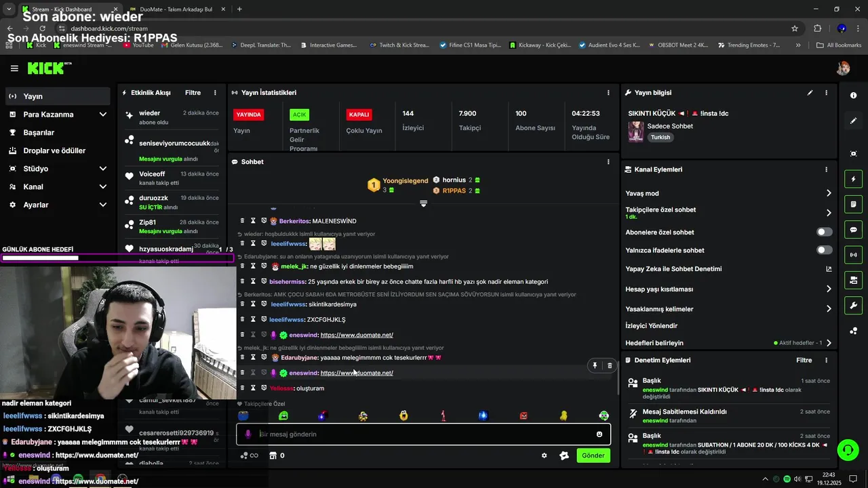Open the Yayın bilgisi three-dot menu

[x=826, y=93]
